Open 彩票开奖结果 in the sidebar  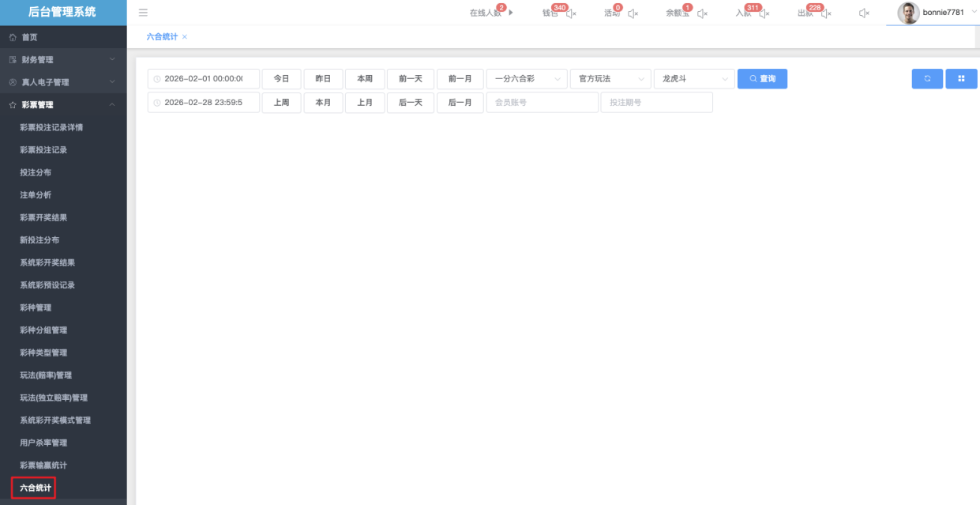(x=43, y=217)
